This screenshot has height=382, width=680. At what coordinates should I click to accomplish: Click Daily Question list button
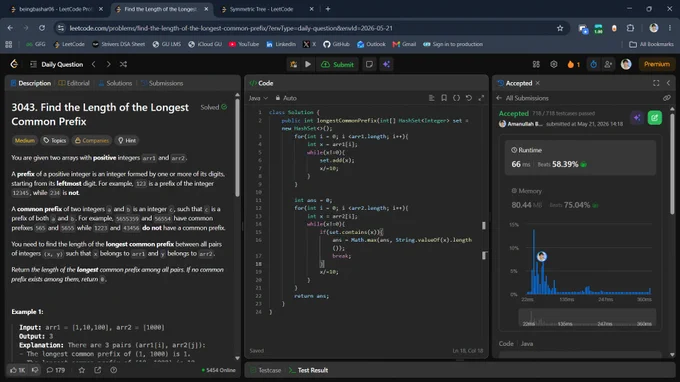pyautogui.click(x=56, y=64)
